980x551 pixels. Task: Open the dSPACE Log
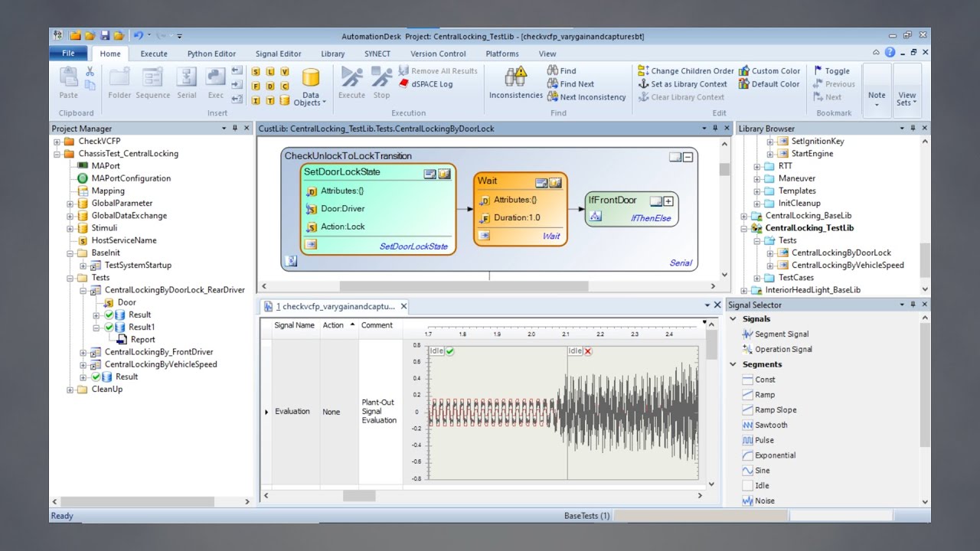click(426, 84)
